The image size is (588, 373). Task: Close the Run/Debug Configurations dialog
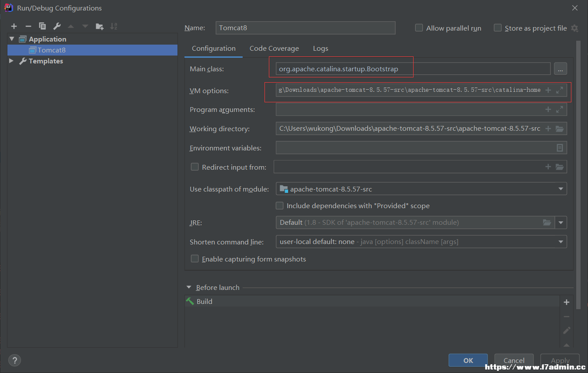(x=574, y=8)
